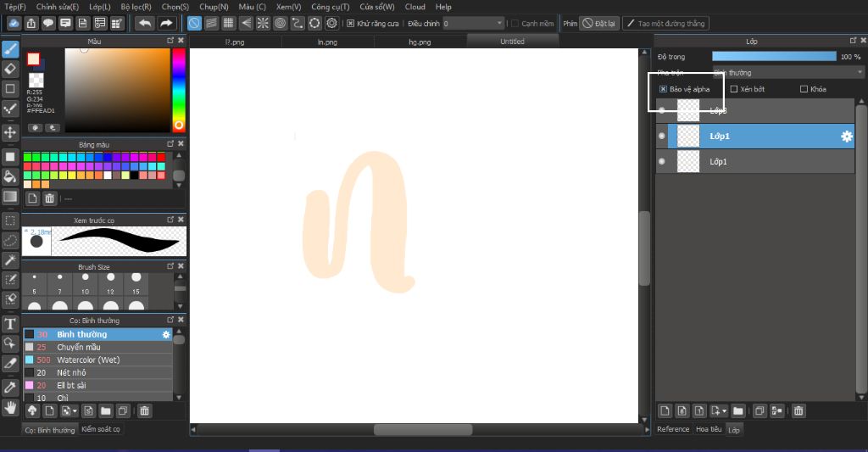Click the Brush Size panel down arrow
This screenshot has width=868, height=452.
coord(180,306)
